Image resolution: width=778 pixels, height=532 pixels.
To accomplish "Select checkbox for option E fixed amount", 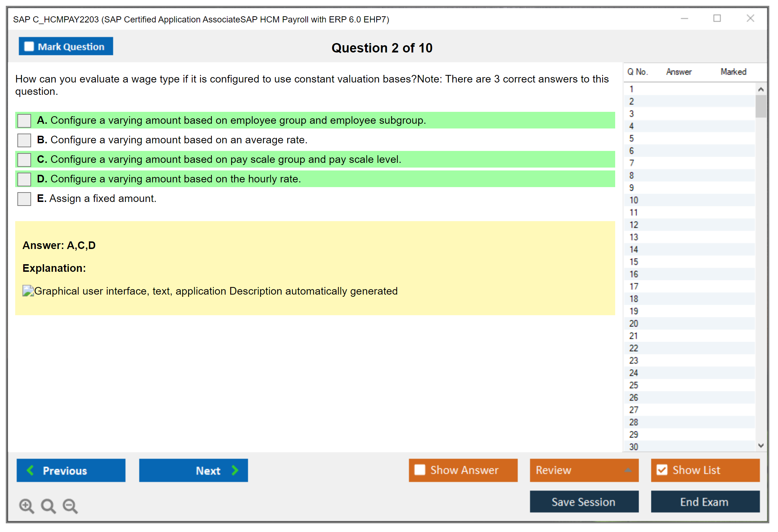I will point(24,199).
